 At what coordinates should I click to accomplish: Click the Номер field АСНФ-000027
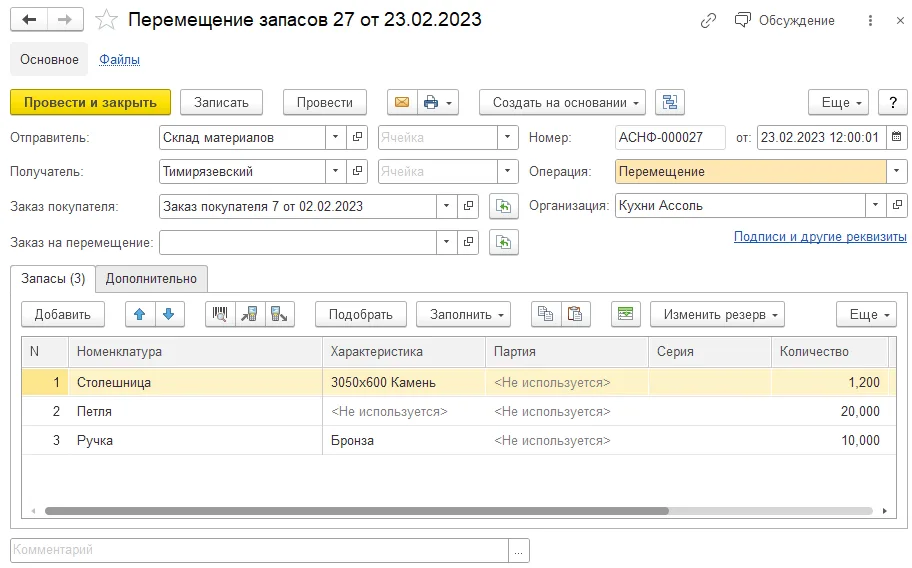tap(670, 137)
